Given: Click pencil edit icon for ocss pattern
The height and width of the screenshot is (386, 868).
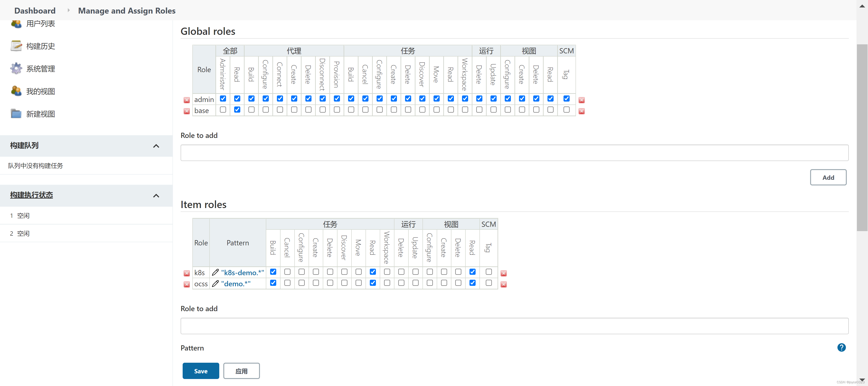Looking at the screenshot, I should click(x=215, y=284).
